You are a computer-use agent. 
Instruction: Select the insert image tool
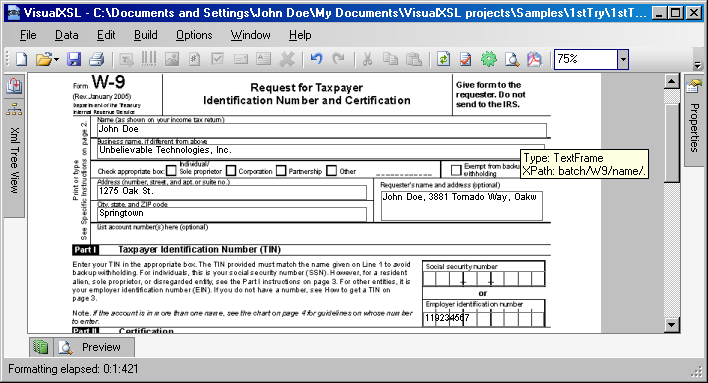pos(172,59)
